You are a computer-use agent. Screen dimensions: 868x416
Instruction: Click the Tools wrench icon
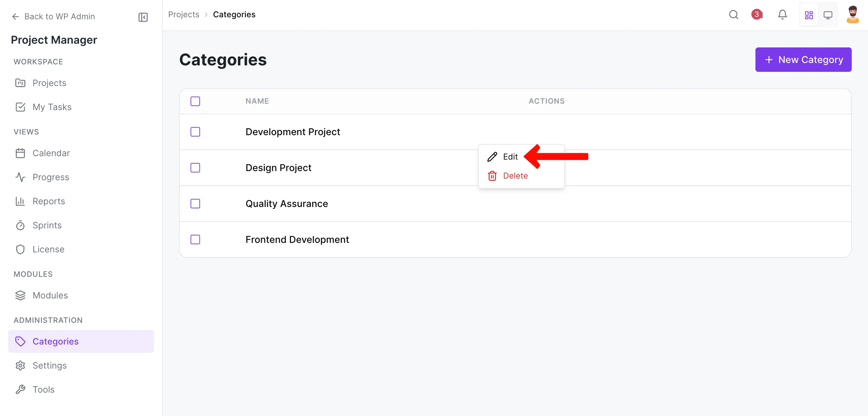click(x=20, y=389)
